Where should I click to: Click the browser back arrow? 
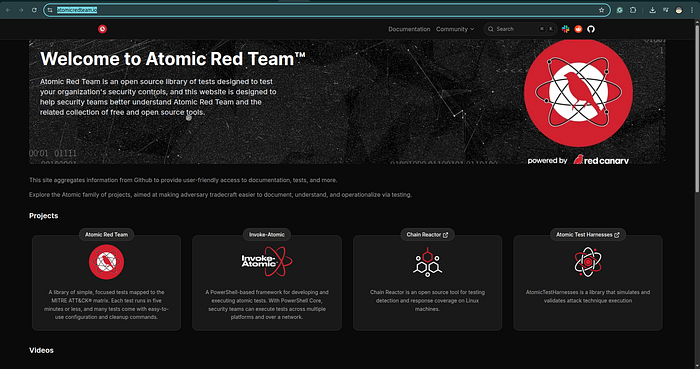(8, 10)
